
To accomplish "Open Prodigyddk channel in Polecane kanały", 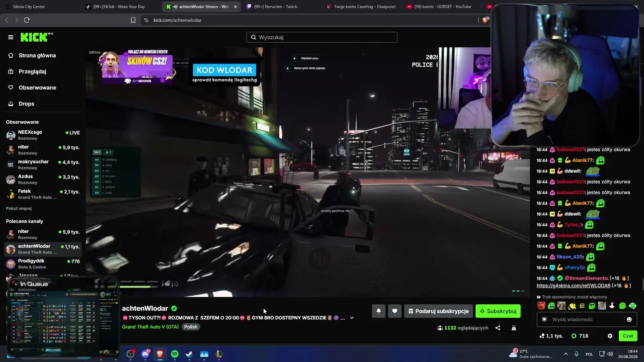I will (x=42, y=264).
